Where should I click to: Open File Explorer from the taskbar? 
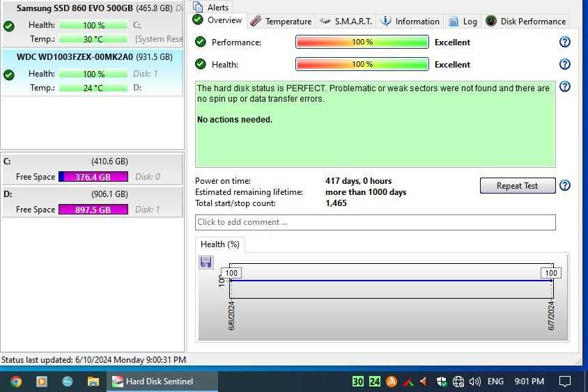(93, 382)
